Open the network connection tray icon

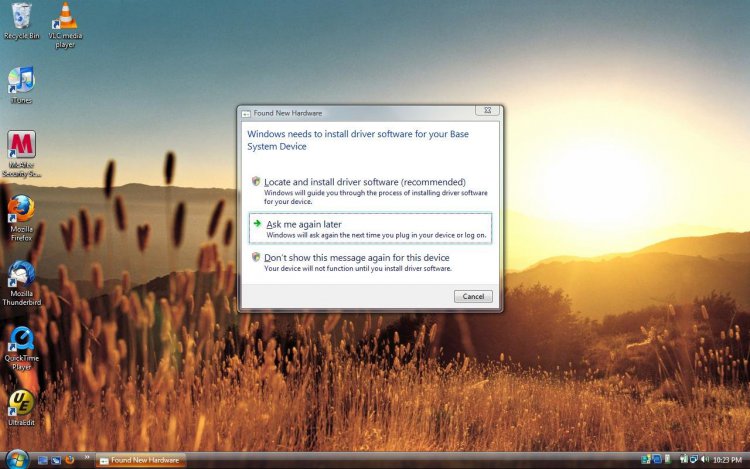click(694, 459)
